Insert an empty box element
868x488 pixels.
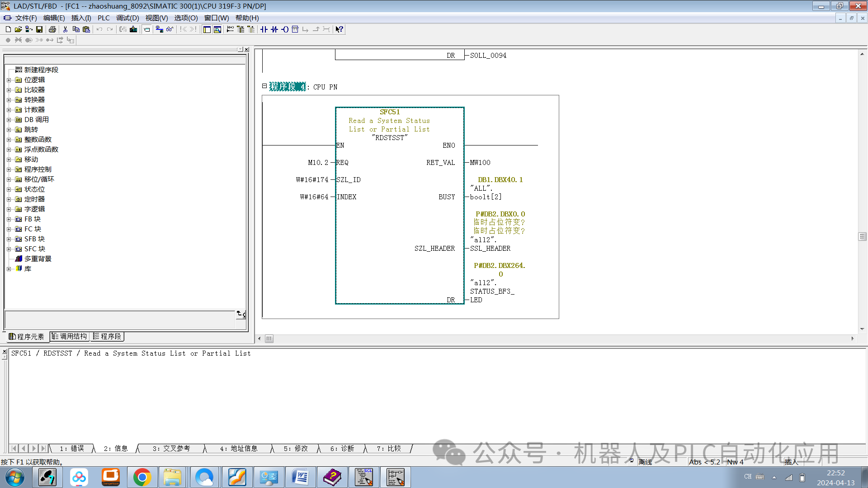[x=295, y=29]
